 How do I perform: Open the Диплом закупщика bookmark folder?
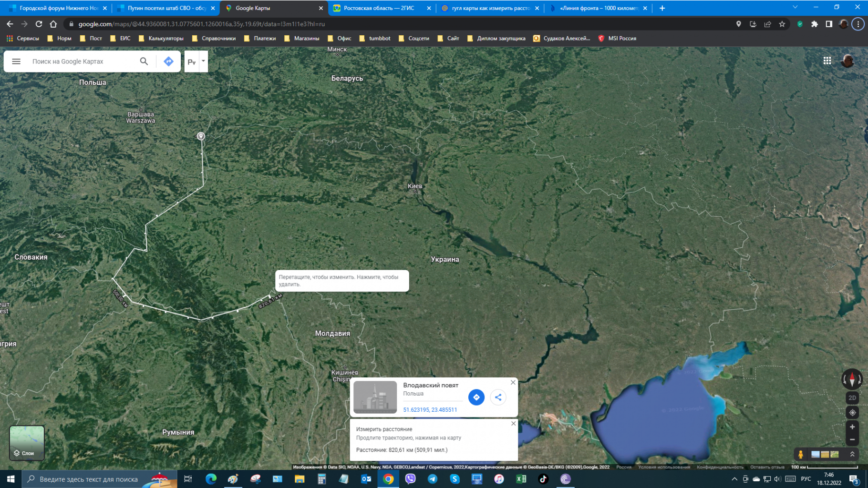click(496, 38)
